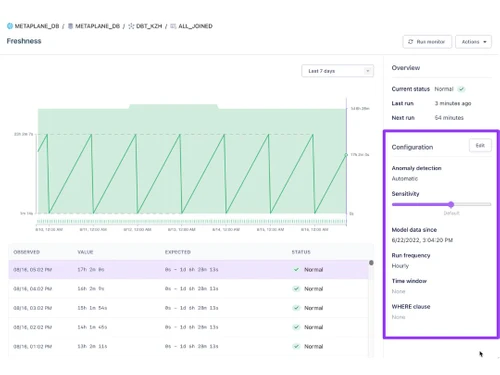
Task: Click the table icon before ALL_JOINED
Action: [x=173, y=26]
